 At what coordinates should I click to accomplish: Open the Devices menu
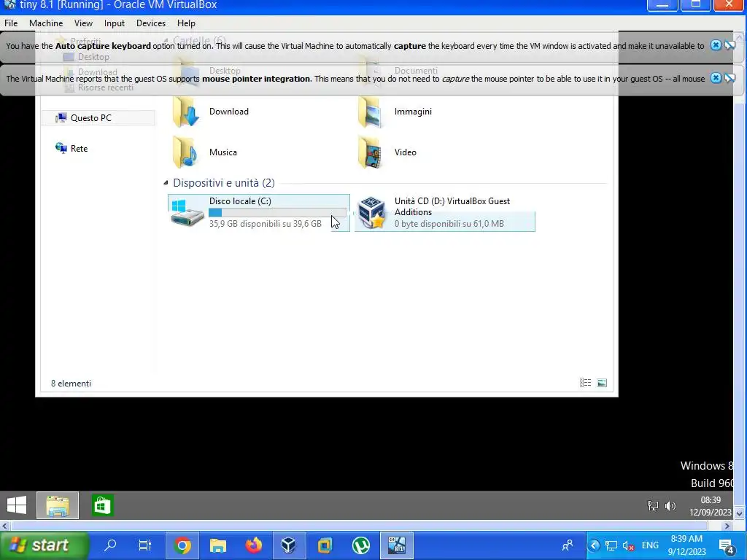pyautogui.click(x=150, y=23)
